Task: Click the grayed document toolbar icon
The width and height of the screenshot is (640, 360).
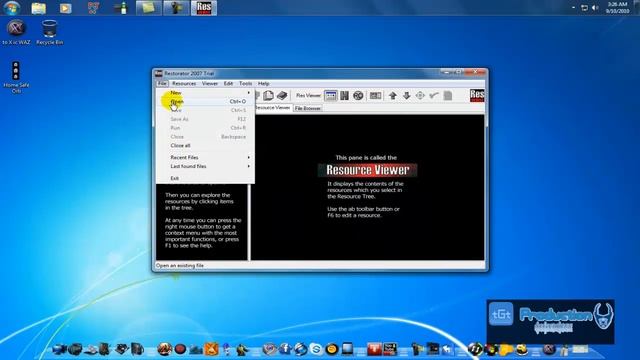Action: pos(448,96)
